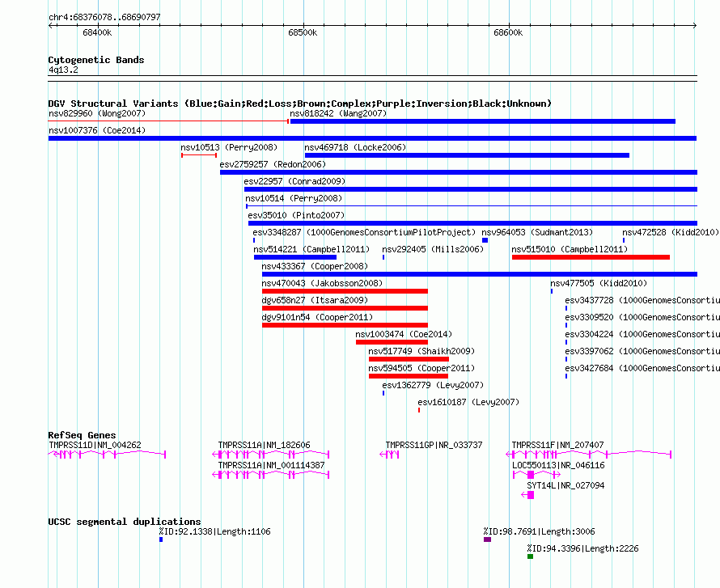Click the esv3397062 variant label

(x=642, y=351)
